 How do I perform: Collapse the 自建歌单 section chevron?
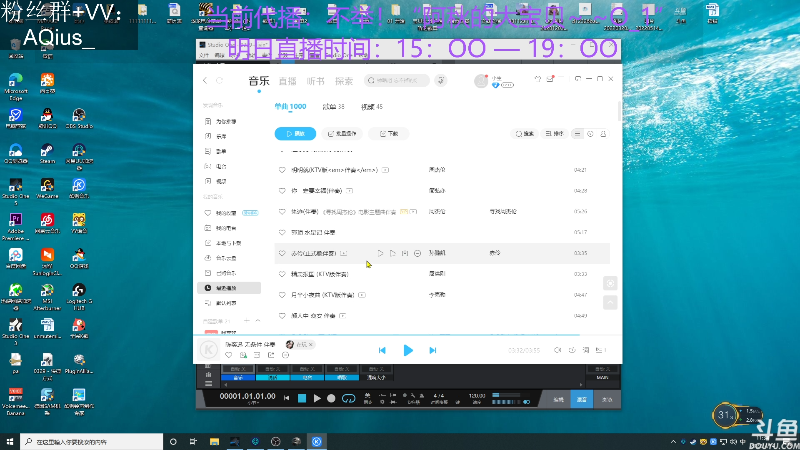(x=258, y=321)
